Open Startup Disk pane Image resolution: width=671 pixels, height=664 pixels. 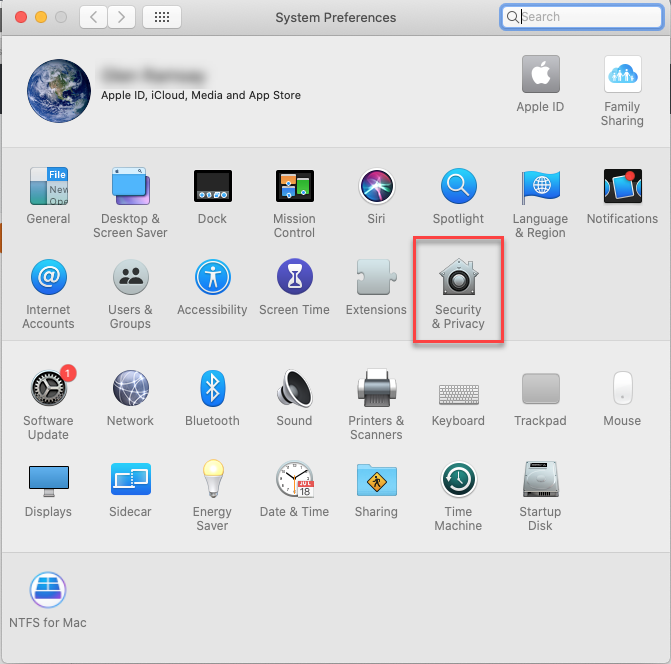(x=540, y=495)
